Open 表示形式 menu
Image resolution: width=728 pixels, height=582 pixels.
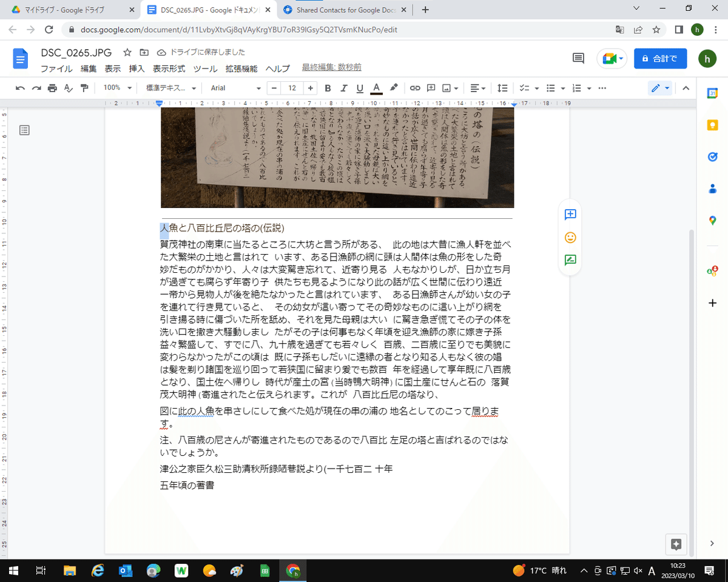pos(169,69)
